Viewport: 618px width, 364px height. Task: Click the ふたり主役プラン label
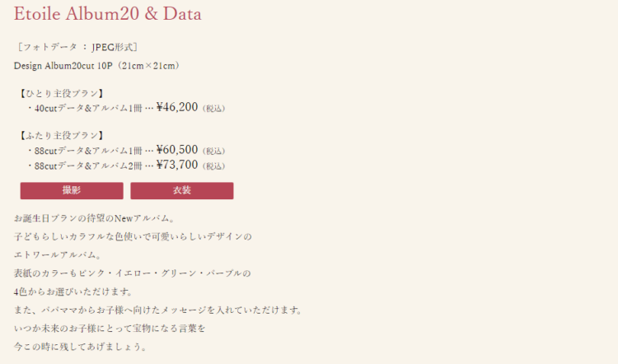[62, 136]
